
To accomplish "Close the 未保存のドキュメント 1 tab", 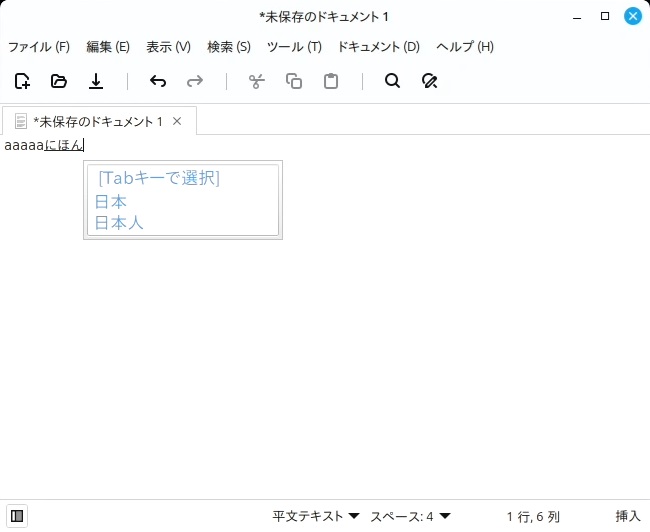I will pyautogui.click(x=177, y=121).
